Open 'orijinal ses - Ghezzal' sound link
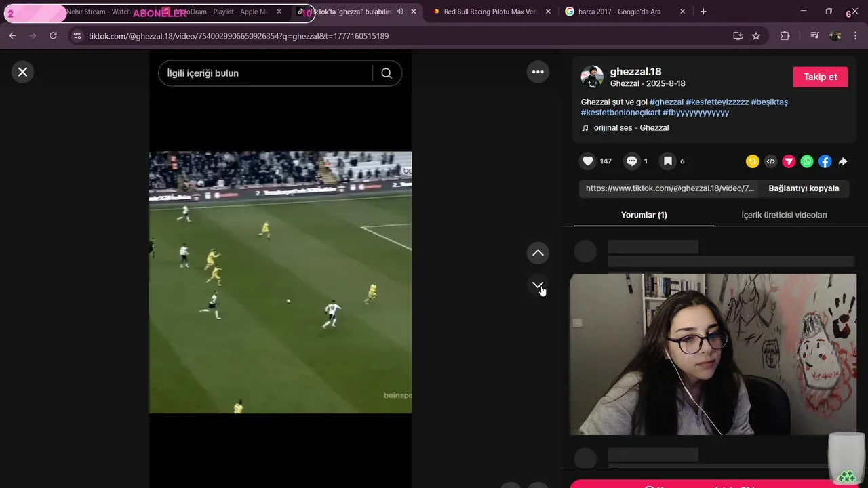The width and height of the screenshot is (868, 488). (x=631, y=128)
